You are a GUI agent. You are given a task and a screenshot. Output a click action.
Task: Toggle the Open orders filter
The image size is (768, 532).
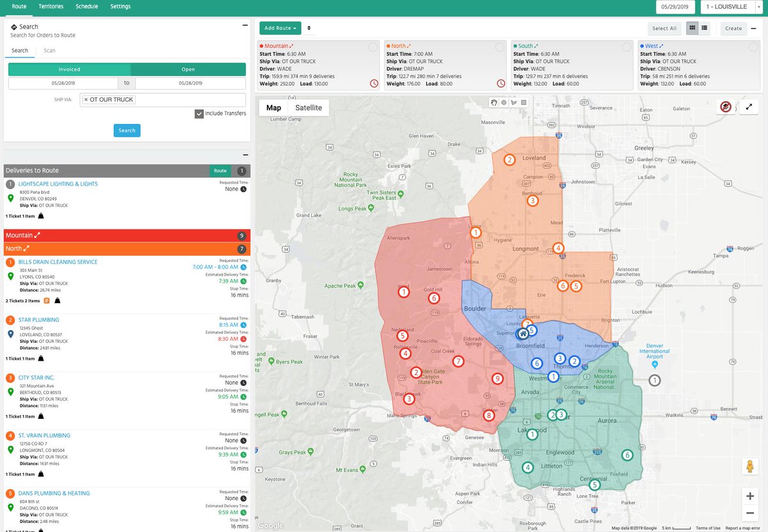188,69
